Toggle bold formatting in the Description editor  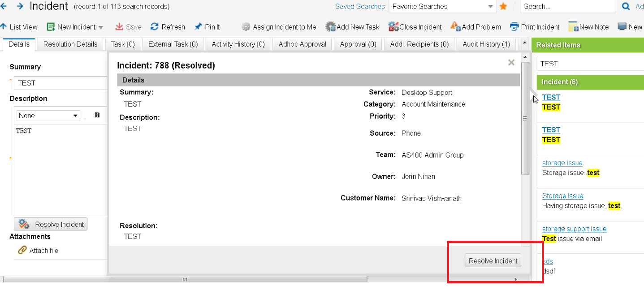(x=96, y=115)
